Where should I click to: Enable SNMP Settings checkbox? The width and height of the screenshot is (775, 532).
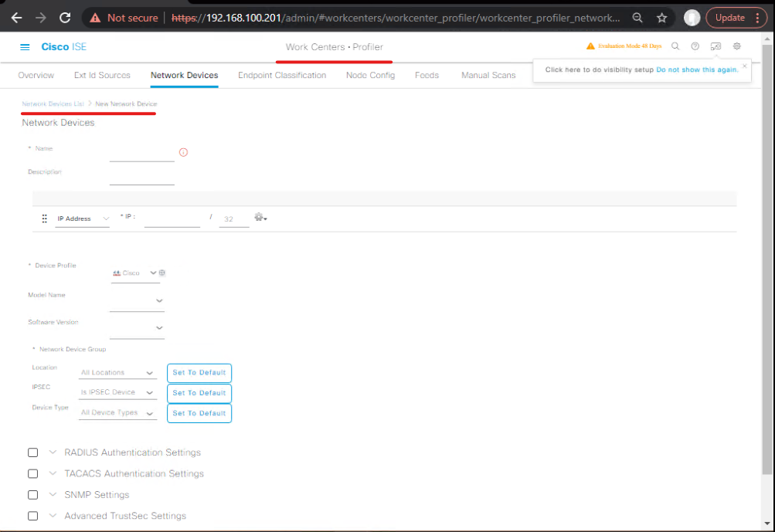coord(33,495)
